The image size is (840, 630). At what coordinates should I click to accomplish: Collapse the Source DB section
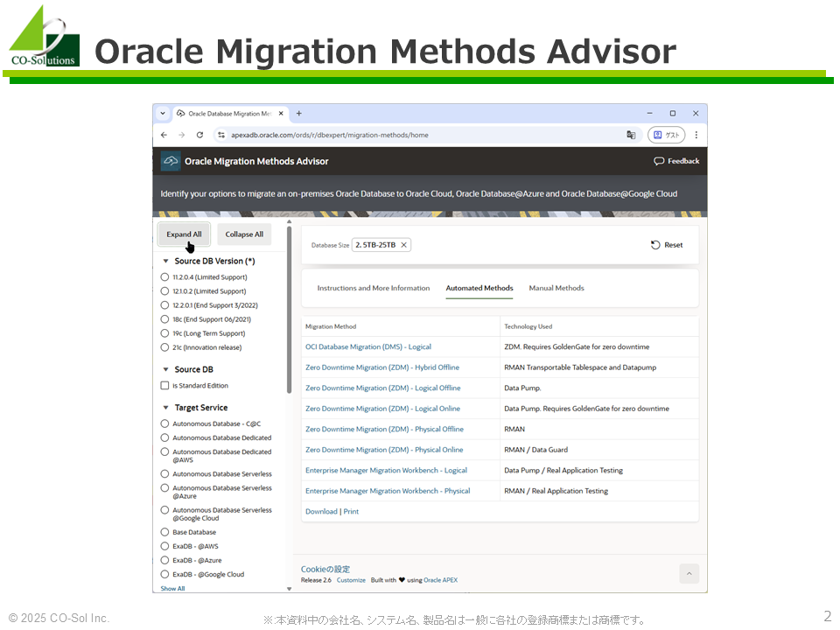pyautogui.click(x=165, y=369)
